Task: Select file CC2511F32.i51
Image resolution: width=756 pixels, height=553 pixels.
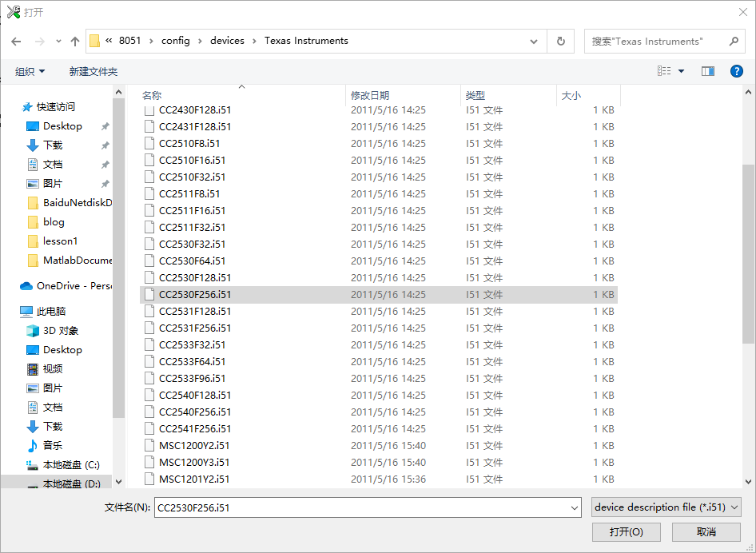Action: 379,228
